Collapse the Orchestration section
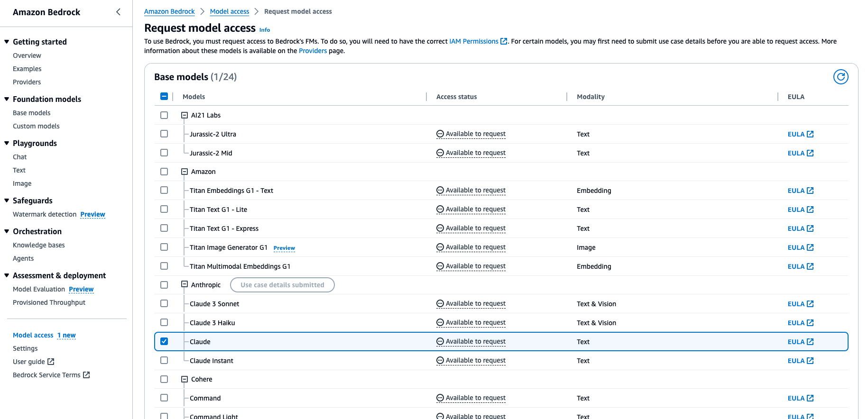Image resolution: width=868 pixels, height=419 pixels. pos(7,231)
